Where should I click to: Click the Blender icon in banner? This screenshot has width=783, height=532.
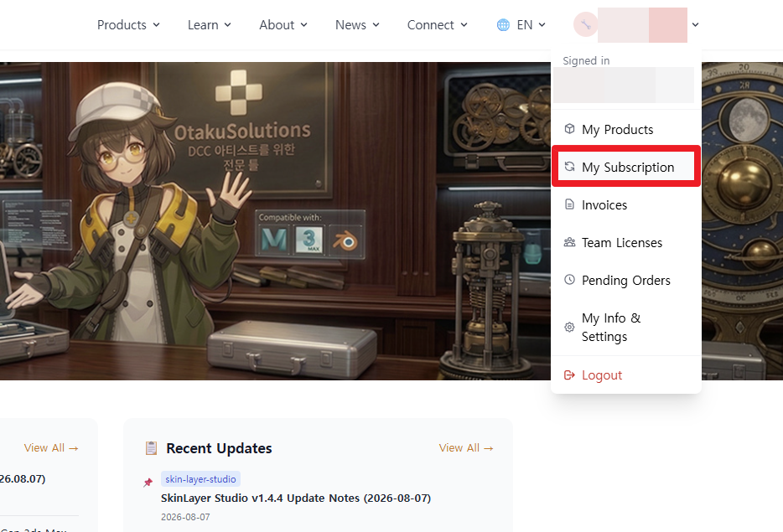pos(345,241)
